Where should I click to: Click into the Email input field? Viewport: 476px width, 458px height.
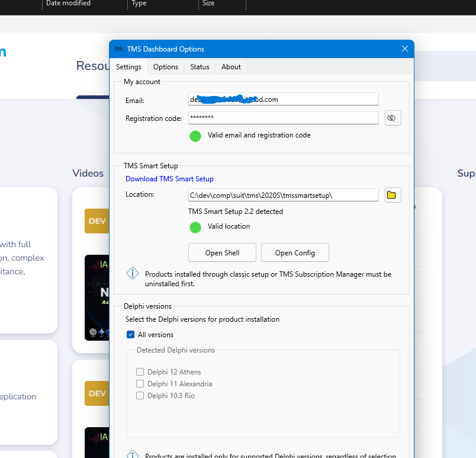click(283, 100)
